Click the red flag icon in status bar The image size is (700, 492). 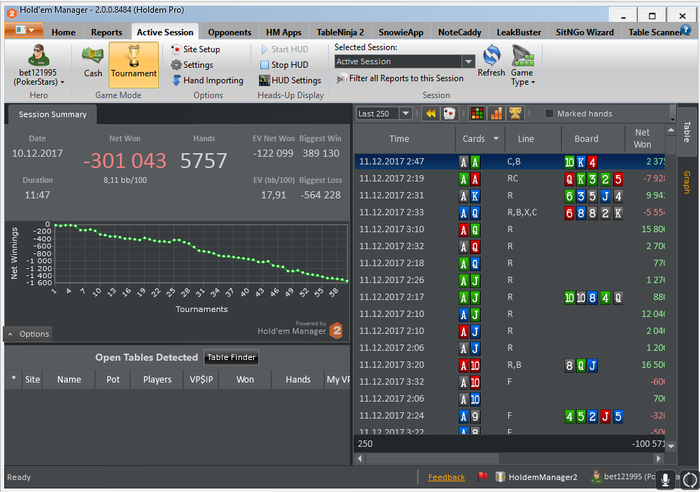pyautogui.click(x=482, y=477)
